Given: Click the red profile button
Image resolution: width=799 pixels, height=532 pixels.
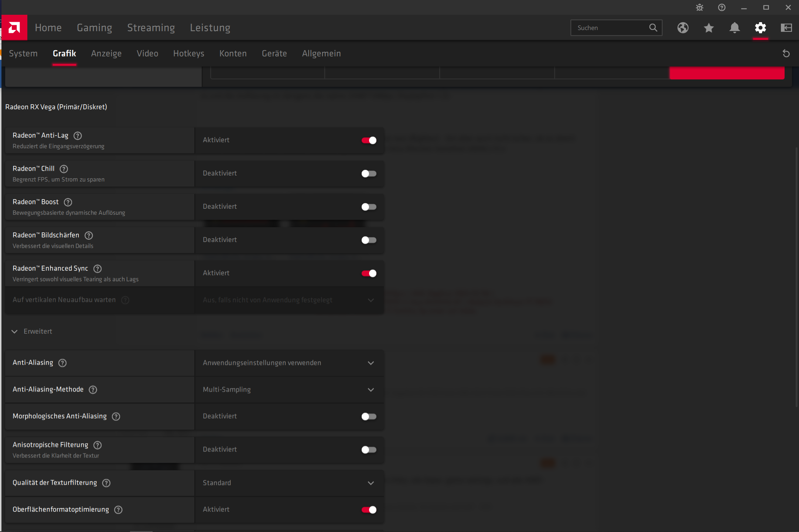Looking at the screenshot, I should tap(727, 73).
